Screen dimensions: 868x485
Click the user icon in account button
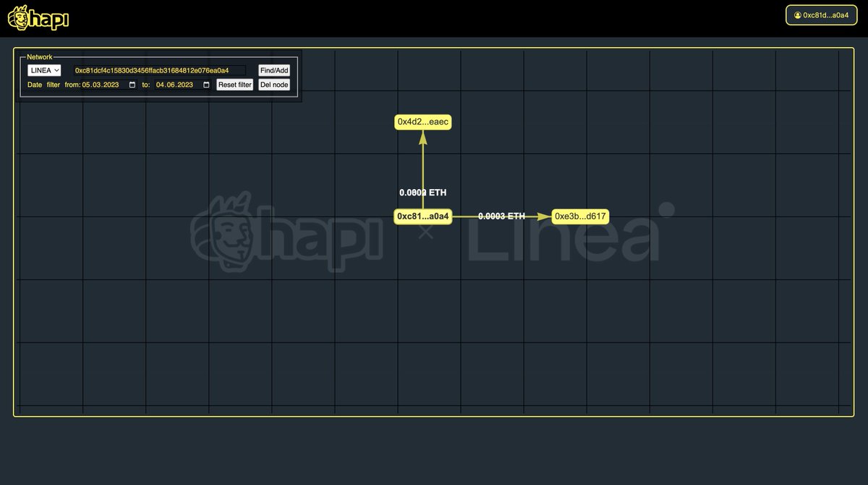point(798,15)
